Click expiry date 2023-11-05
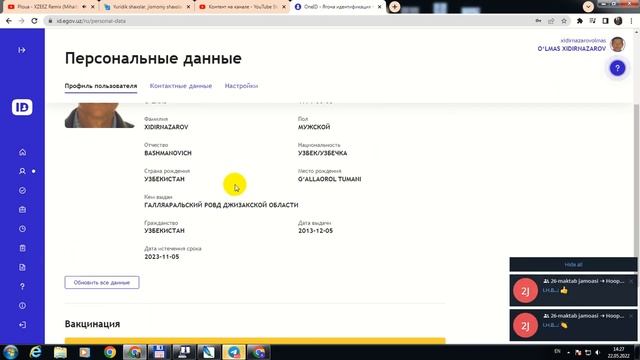The height and width of the screenshot is (360, 640). click(162, 257)
